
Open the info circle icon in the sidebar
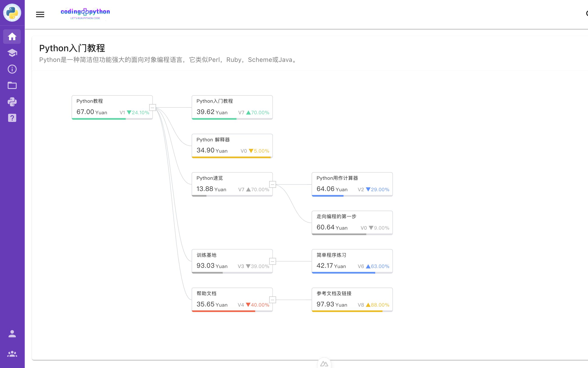[x=12, y=69]
